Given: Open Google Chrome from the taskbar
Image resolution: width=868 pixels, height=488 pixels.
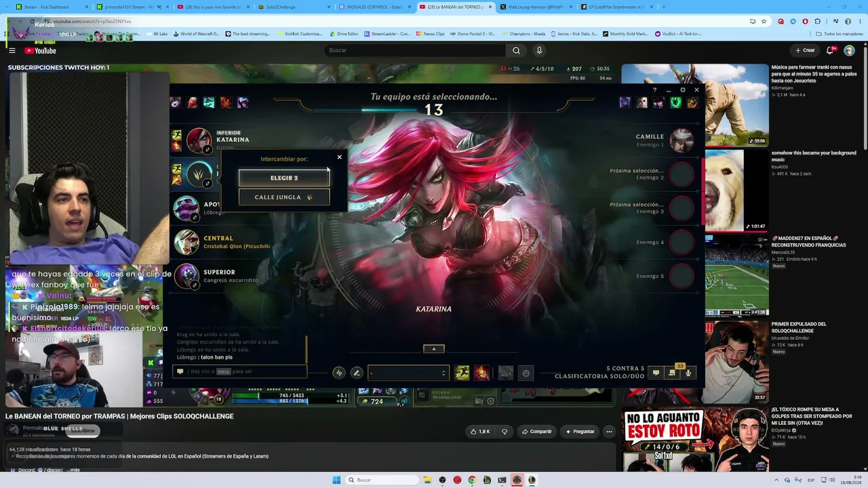Looking at the screenshot, I should [472, 480].
